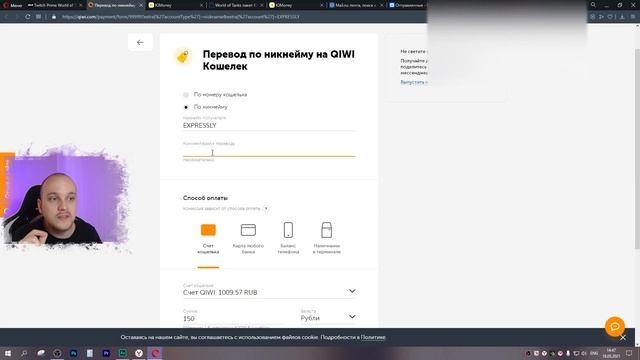Open the Windows notification center

click(629, 353)
